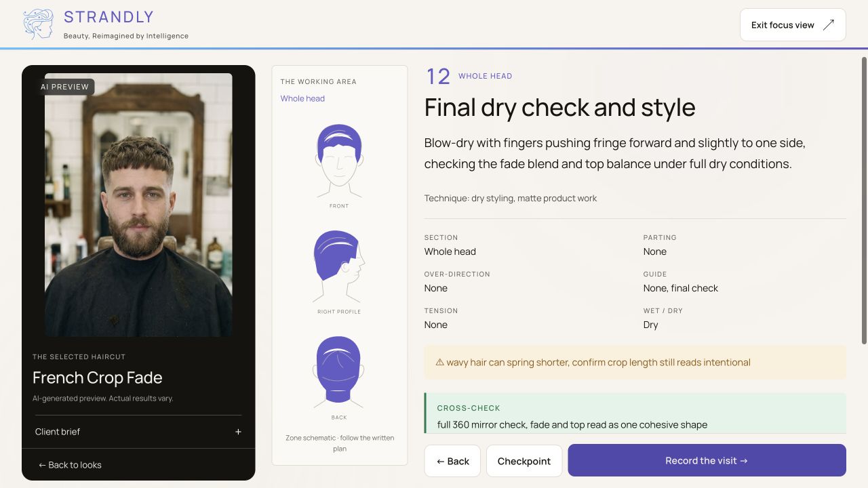
Task: Click the wavy hair warning message
Action: (x=598, y=363)
